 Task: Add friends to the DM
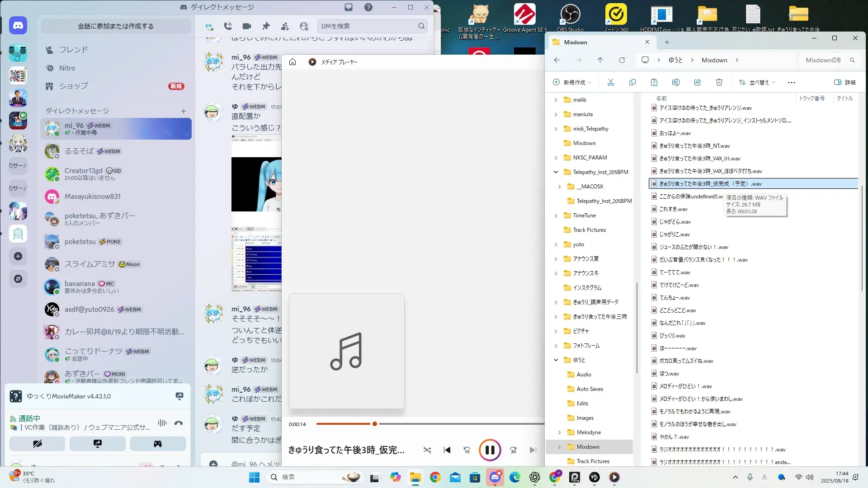(x=285, y=26)
